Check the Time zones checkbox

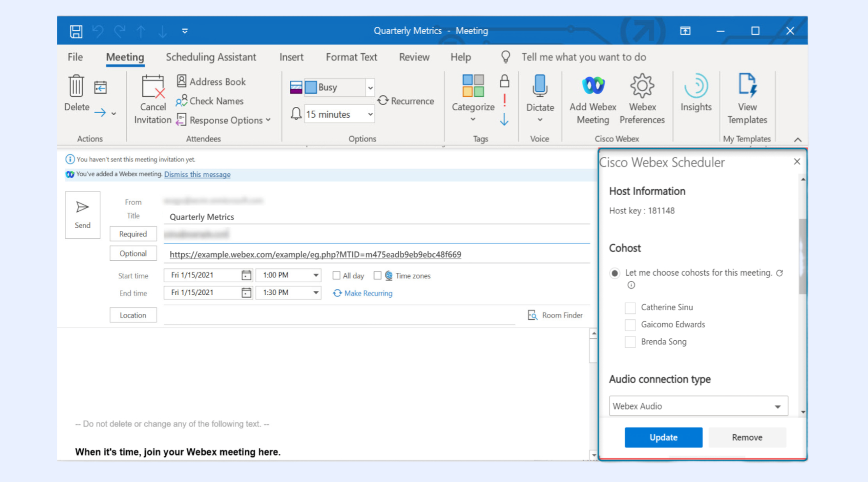tap(377, 276)
